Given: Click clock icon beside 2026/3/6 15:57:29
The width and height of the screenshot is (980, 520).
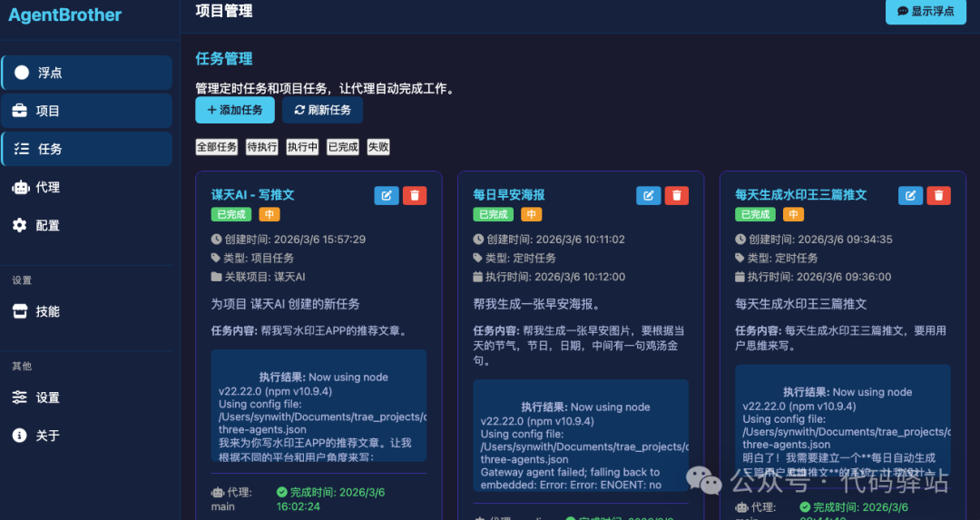Looking at the screenshot, I should [x=216, y=239].
